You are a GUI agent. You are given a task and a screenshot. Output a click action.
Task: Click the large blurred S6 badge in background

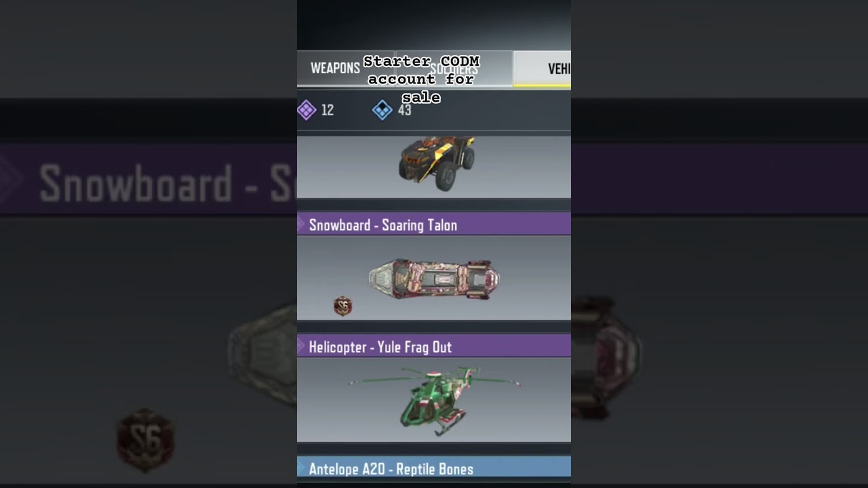point(145,441)
